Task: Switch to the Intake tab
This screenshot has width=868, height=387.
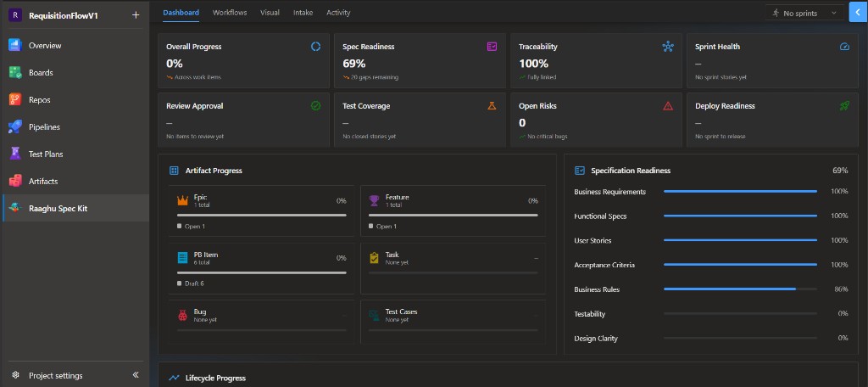Action: (x=303, y=12)
